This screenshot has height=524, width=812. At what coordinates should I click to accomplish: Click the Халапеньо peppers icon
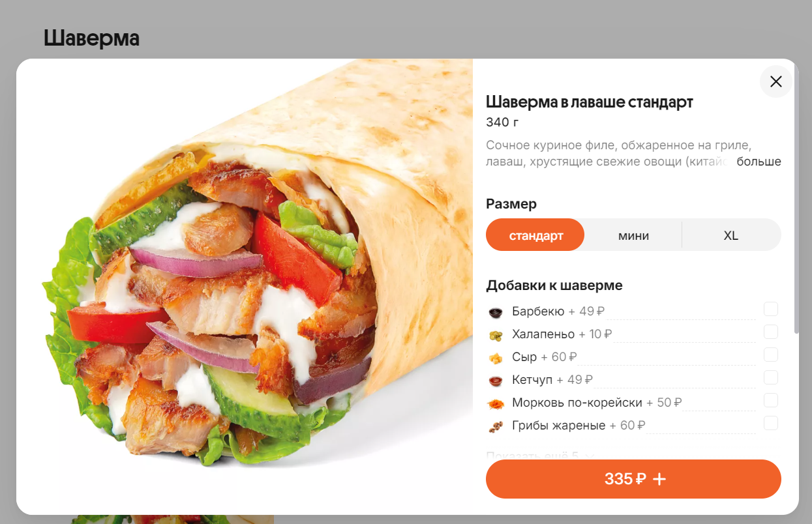(x=496, y=335)
